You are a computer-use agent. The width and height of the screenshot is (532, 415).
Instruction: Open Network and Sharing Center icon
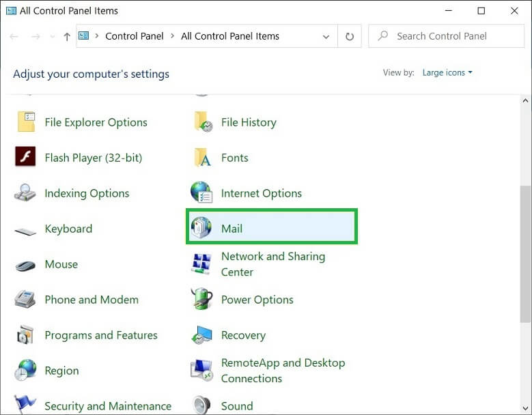tap(201, 263)
